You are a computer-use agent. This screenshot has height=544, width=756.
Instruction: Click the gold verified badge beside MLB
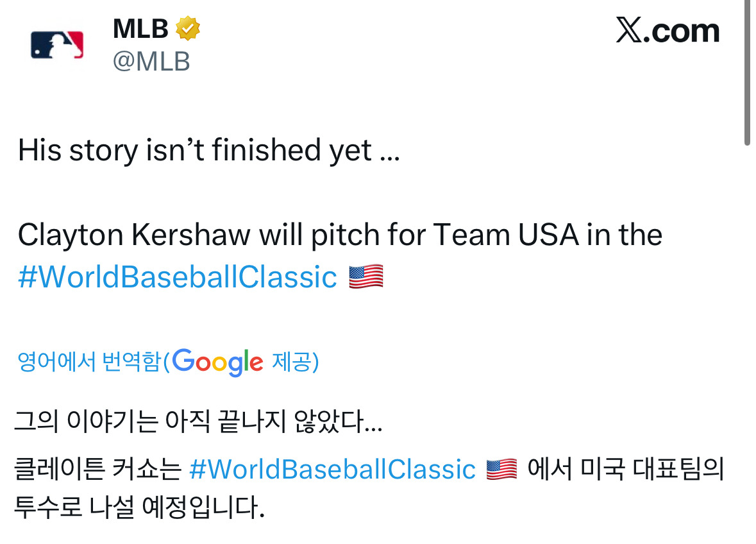point(189,29)
